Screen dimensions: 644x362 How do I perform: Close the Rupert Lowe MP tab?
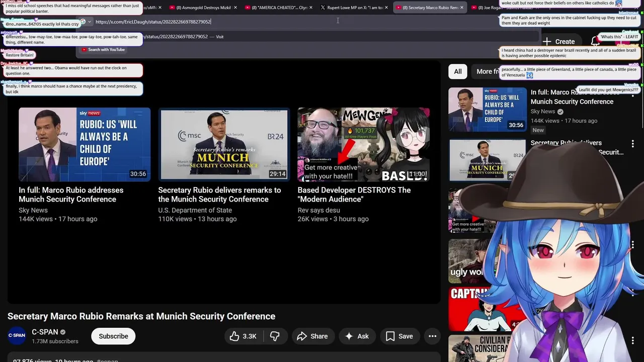(x=386, y=8)
